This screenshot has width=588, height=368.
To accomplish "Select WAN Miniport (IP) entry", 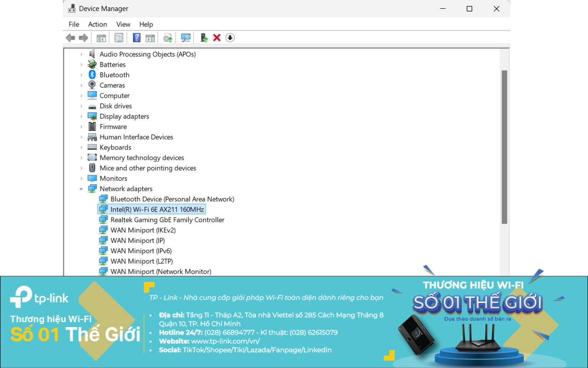I will pos(137,241).
